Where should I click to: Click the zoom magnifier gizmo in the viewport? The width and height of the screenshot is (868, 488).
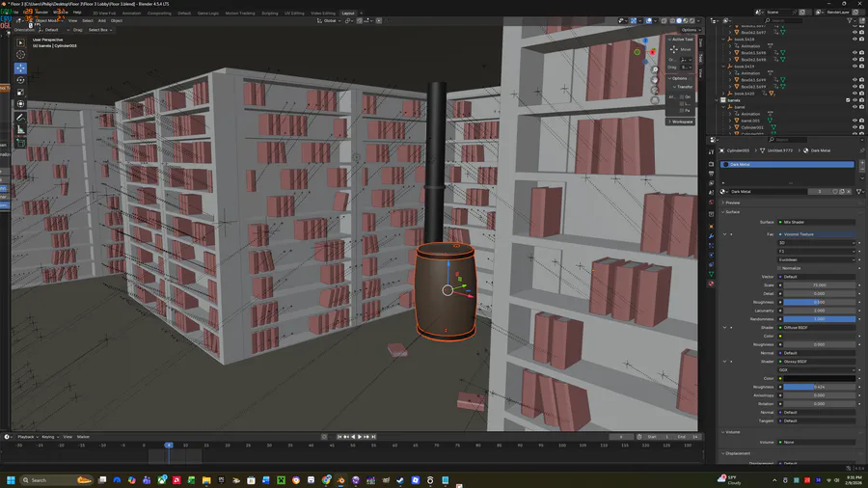click(655, 70)
